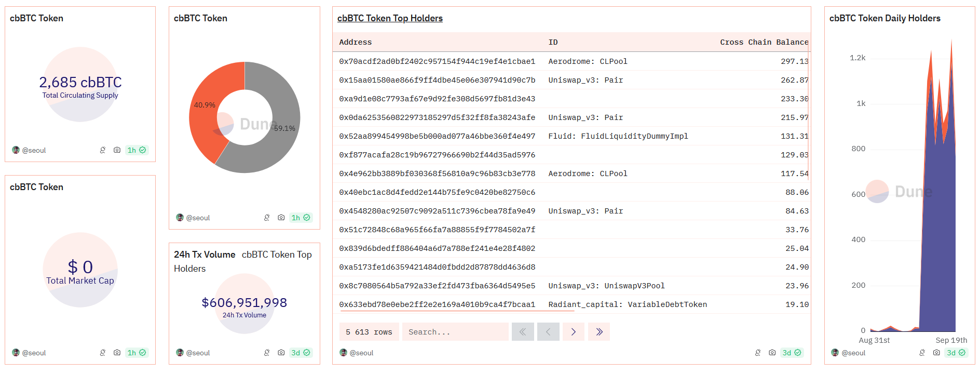Select address 0x0da6253560822973185297d5f32ff8fa38243afe
Image resolution: width=980 pixels, height=374 pixels.
click(437, 117)
